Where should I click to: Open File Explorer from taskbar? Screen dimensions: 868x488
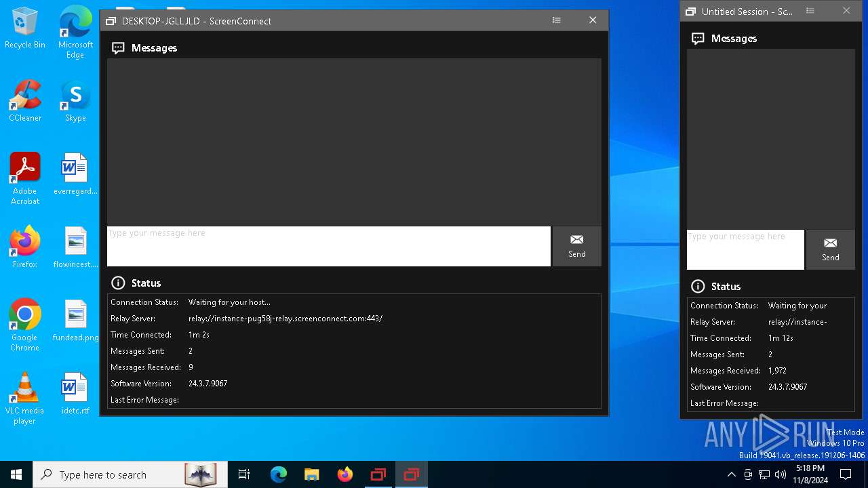pyautogui.click(x=312, y=474)
